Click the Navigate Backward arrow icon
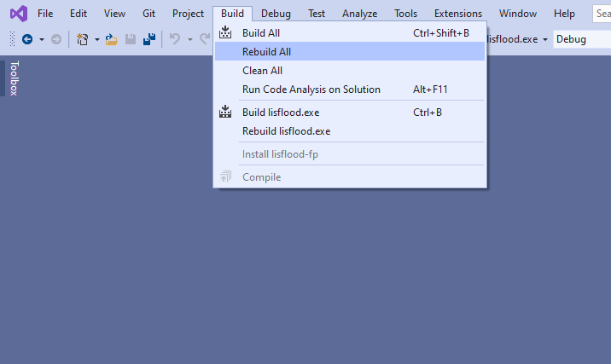611x364 pixels. click(x=27, y=39)
